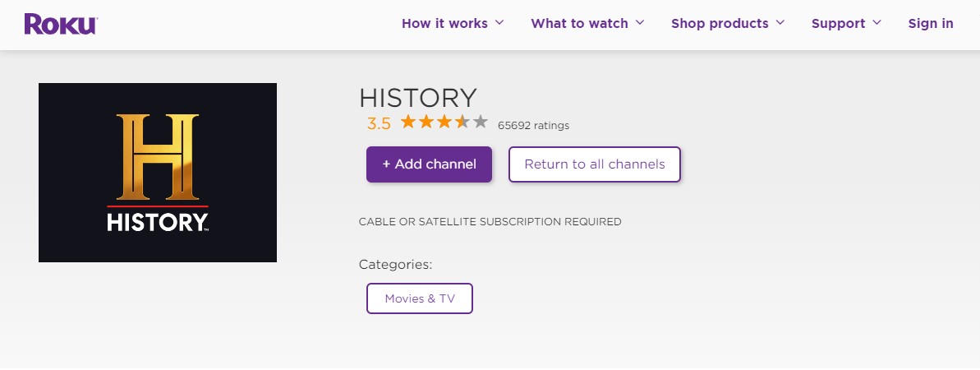Image resolution: width=980 pixels, height=370 pixels.
Task: Select the Movies & TV category
Action: coord(420,298)
